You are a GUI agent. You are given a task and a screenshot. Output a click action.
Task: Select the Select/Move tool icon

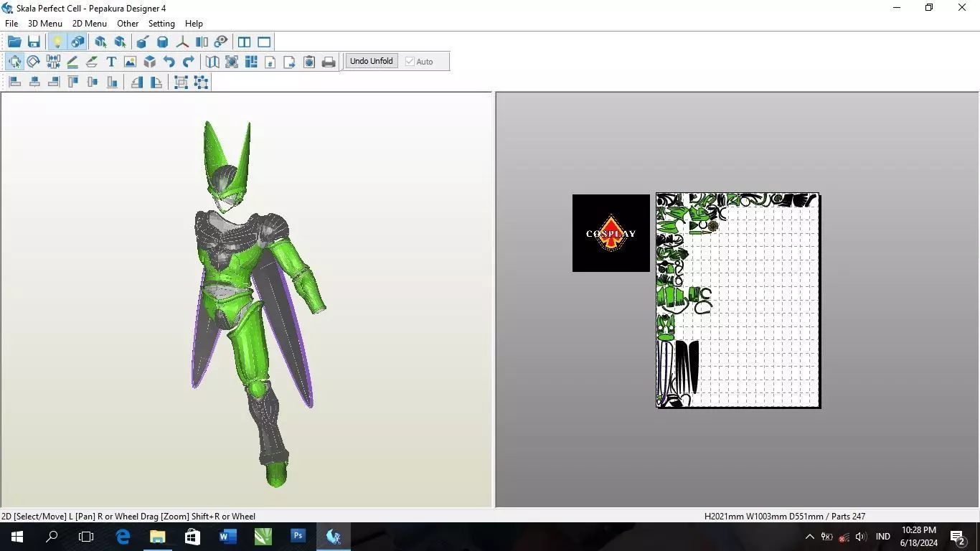tap(14, 62)
